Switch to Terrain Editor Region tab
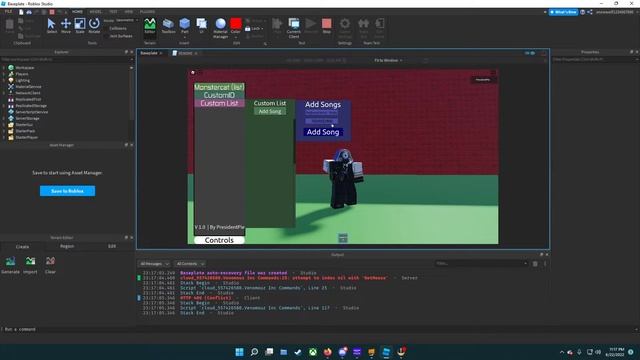Image resolution: width=640 pixels, height=360 pixels. (x=67, y=246)
